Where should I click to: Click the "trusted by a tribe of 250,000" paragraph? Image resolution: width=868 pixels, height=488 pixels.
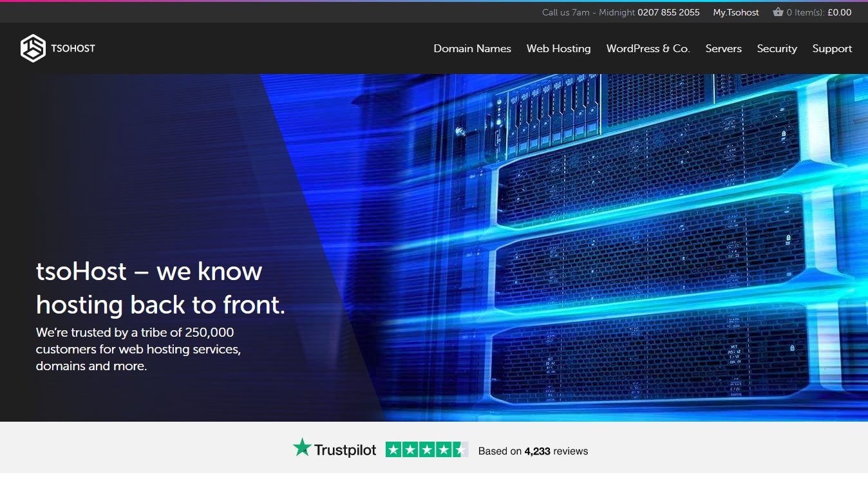[138, 350]
